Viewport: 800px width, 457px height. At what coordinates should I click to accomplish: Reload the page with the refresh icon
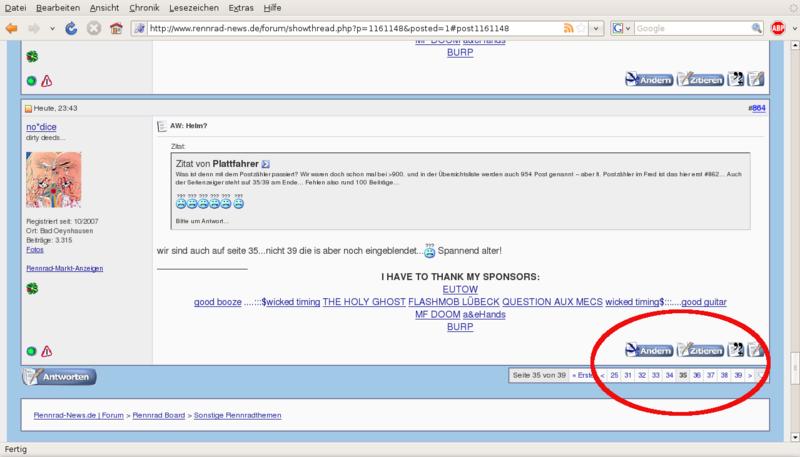tap(72, 28)
